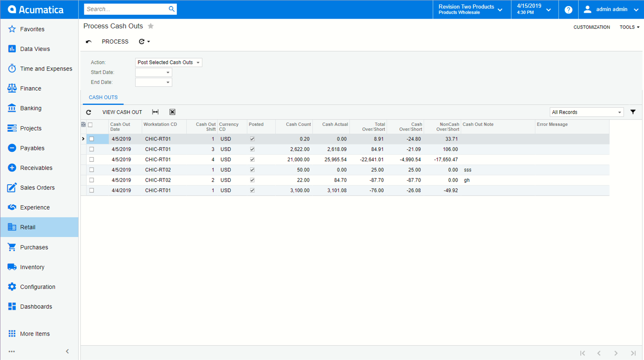The image size is (644, 360).
Task: Click the search magnifier icon
Action: tap(172, 9)
